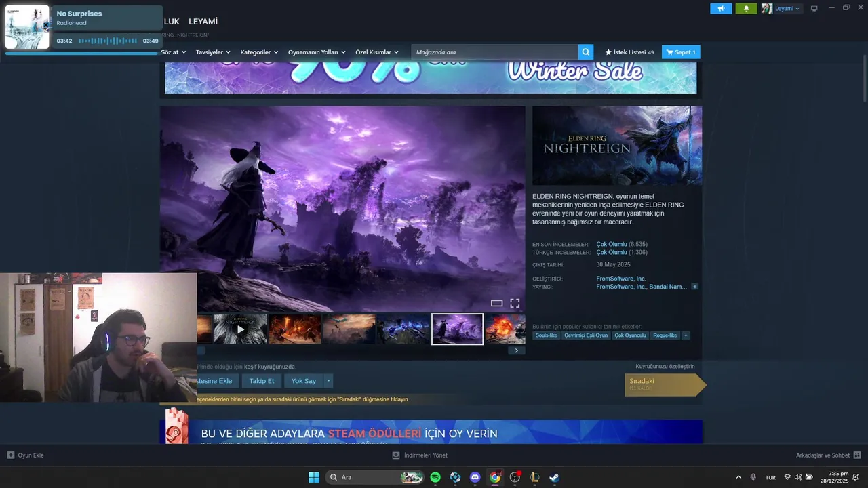Click the Wi-Fi network tray icon
The height and width of the screenshot is (488, 868).
[787, 477]
